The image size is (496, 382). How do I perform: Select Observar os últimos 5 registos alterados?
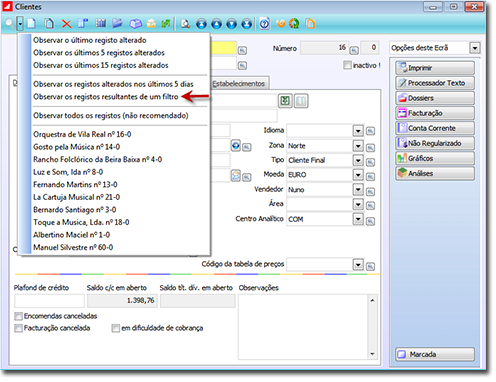[99, 53]
